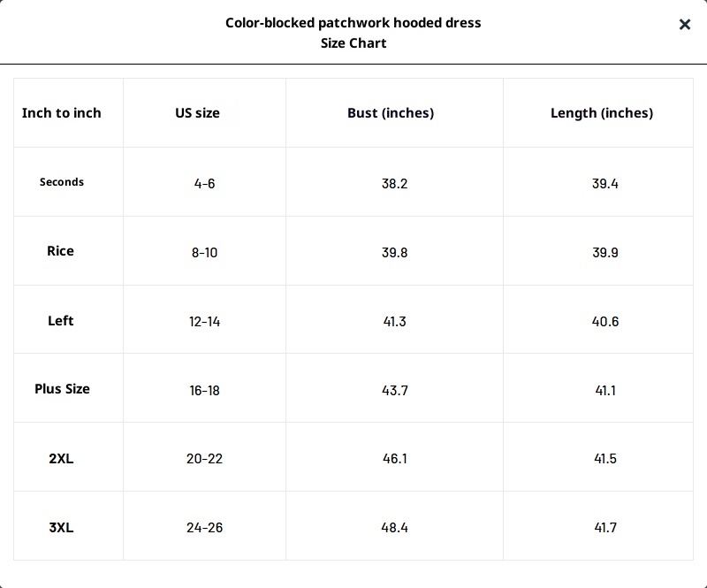Click the 'Length (inches)' column header
Viewport: 707px width, 588px height.
pos(602,113)
